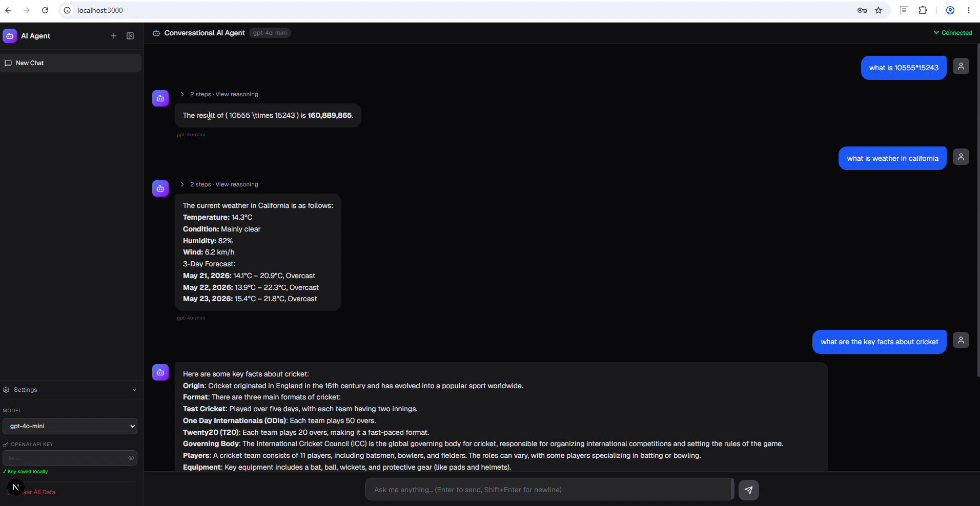Collapse the sidebar panel icon
This screenshot has height=506, width=980.
tap(130, 36)
